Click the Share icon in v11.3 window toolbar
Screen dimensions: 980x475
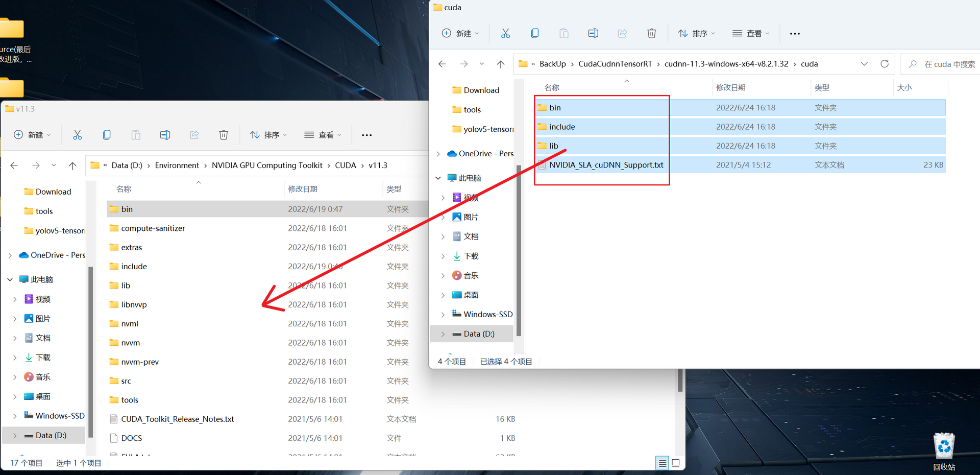click(x=194, y=135)
